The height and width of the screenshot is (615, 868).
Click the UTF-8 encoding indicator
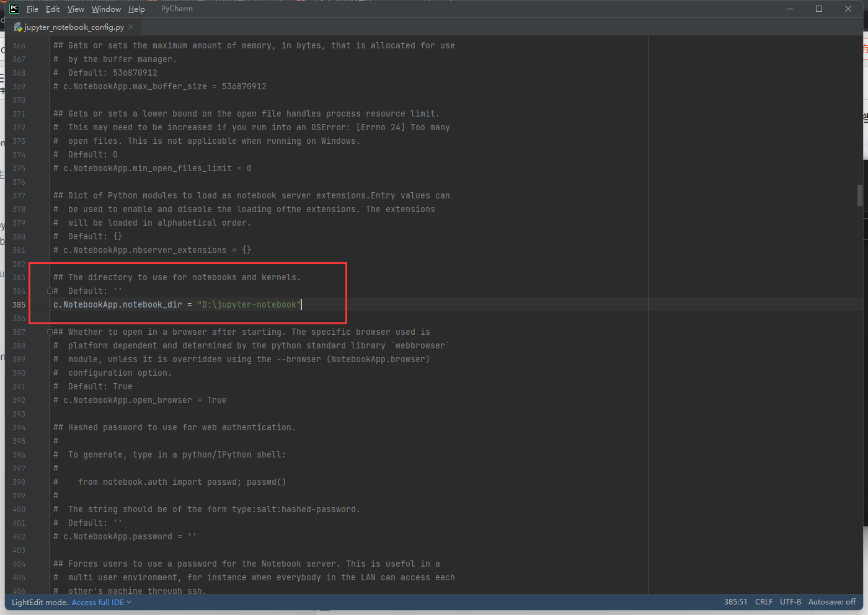[x=790, y=601]
